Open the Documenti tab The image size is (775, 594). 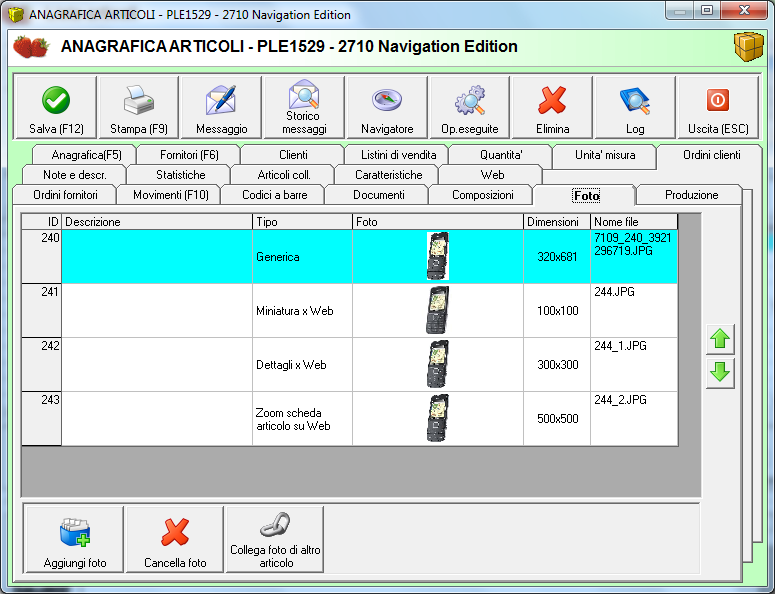pos(379,195)
